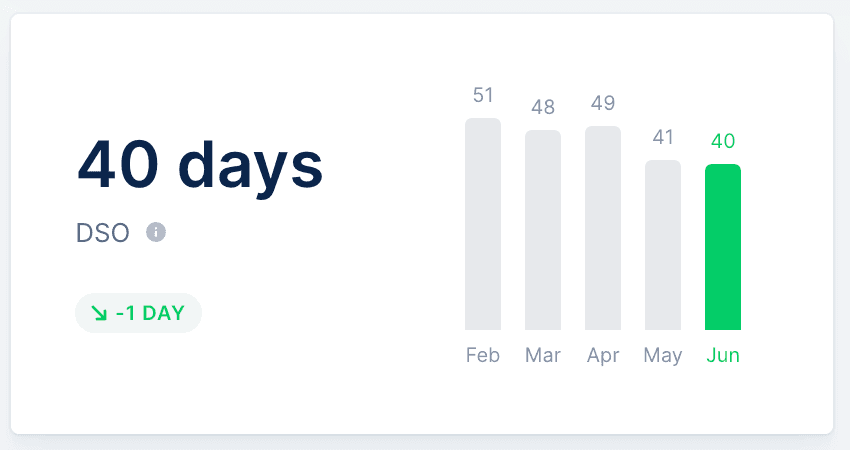Click the down-right trend arrow icon
The height and width of the screenshot is (450, 850).
click(x=99, y=313)
